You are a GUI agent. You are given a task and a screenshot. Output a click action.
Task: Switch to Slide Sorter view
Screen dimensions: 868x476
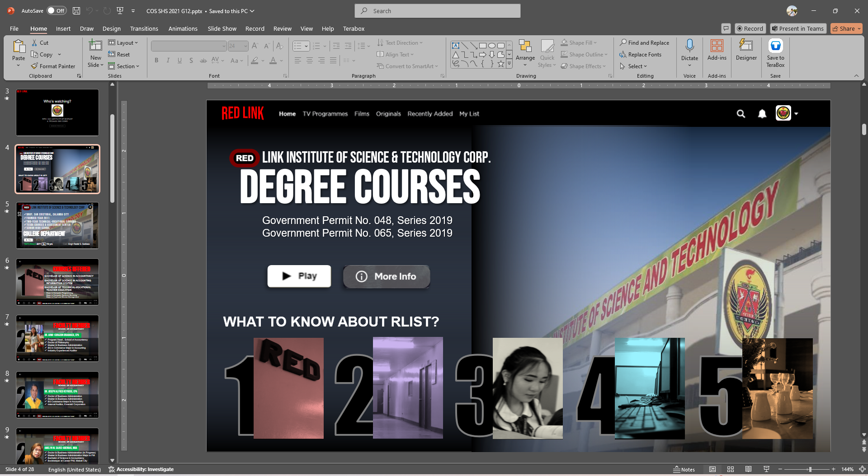pos(730,469)
